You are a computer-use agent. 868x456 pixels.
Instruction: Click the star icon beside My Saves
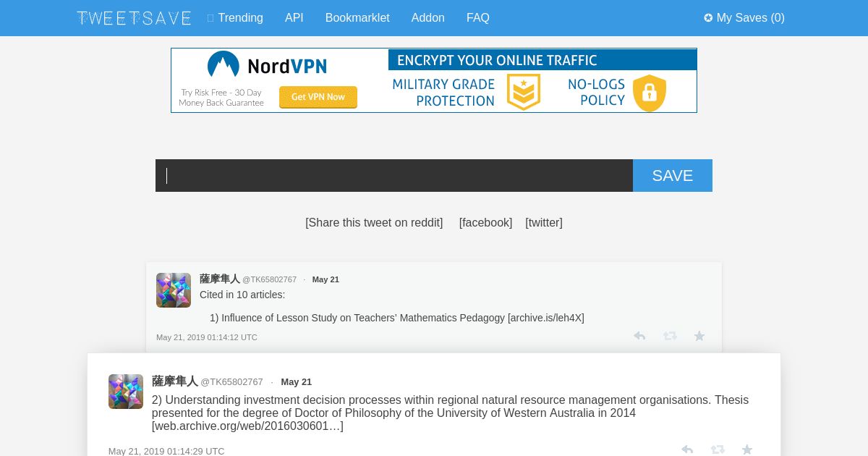tap(708, 18)
